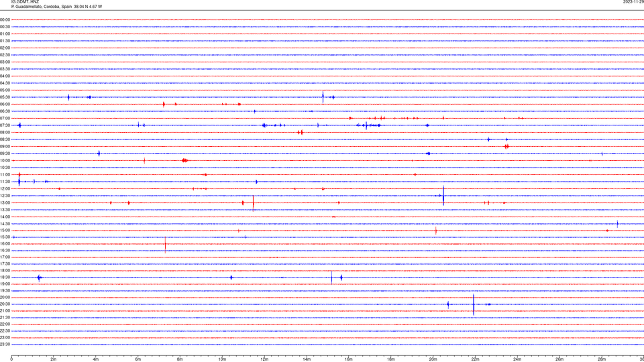Select the 09:00 trace row label
The width and height of the screenshot is (644, 362).
5,147
